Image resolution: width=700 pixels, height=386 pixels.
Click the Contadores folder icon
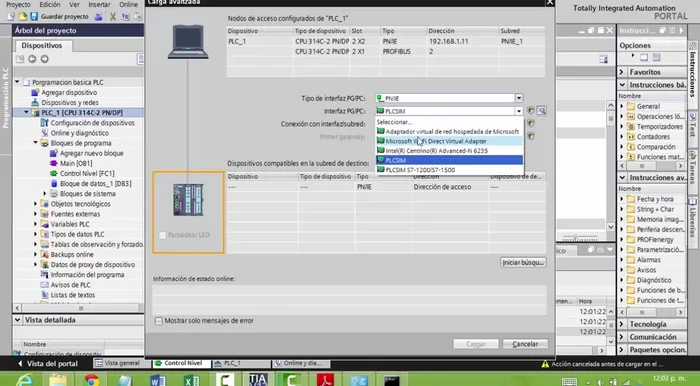[x=631, y=137]
